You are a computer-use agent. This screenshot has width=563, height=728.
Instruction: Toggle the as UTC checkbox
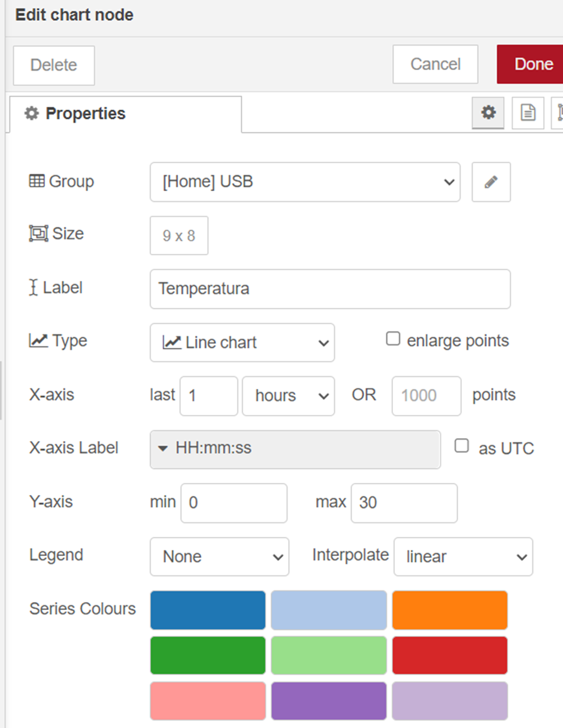pos(461,446)
